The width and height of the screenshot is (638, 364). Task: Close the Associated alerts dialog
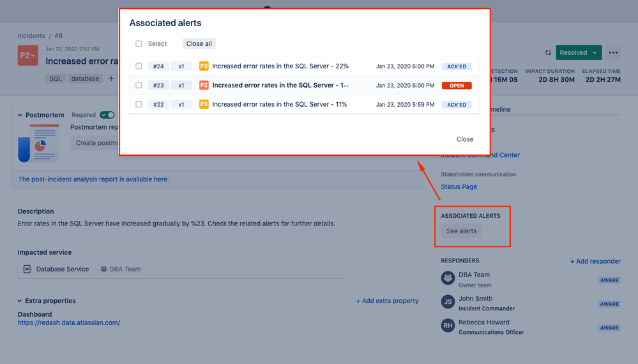coord(465,139)
